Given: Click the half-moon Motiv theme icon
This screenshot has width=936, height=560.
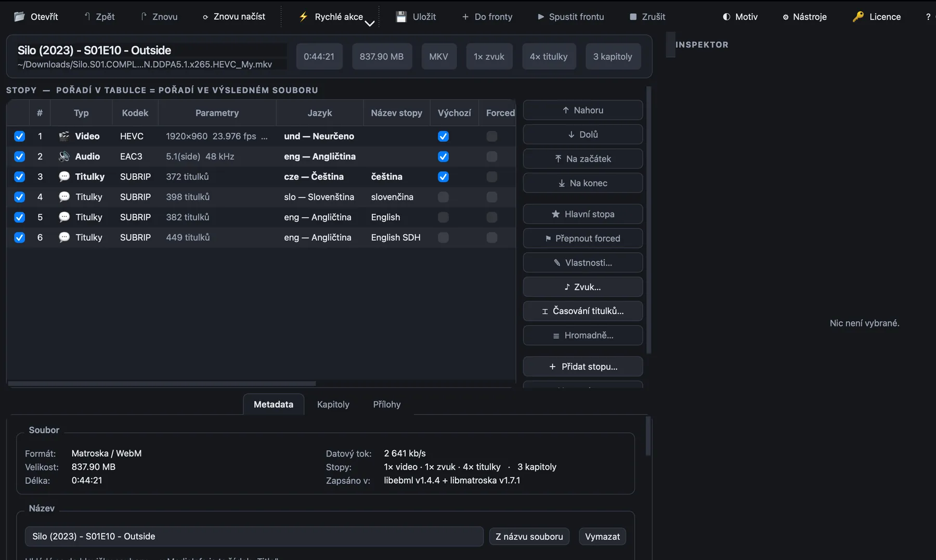Looking at the screenshot, I should coord(726,17).
